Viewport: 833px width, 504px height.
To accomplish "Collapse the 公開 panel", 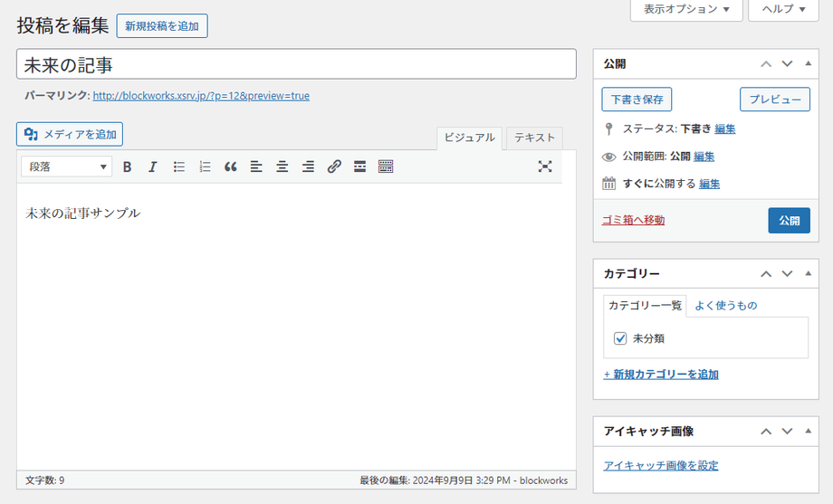I will pos(808,63).
